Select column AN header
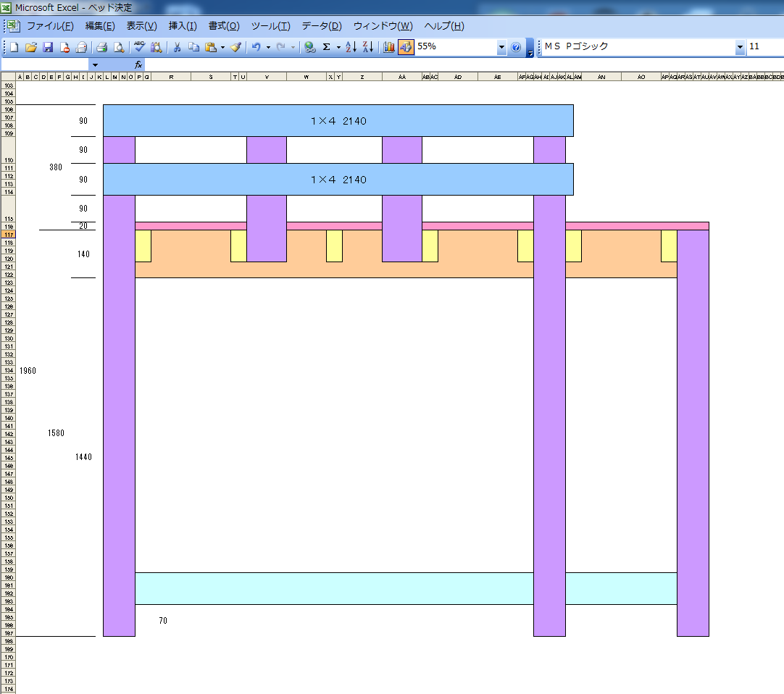This screenshot has height=694, width=784. tap(601, 77)
